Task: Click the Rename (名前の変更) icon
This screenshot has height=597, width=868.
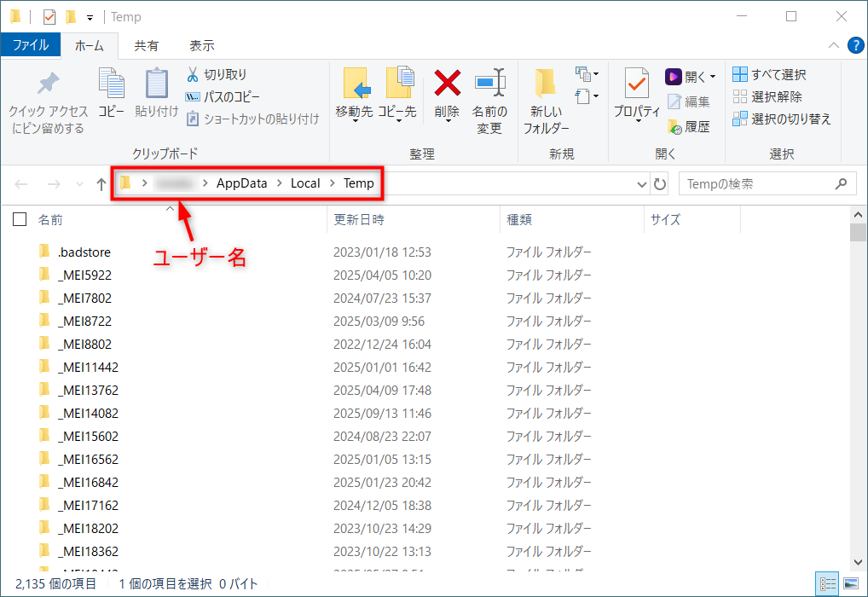Action: pyautogui.click(x=489, y=84)
